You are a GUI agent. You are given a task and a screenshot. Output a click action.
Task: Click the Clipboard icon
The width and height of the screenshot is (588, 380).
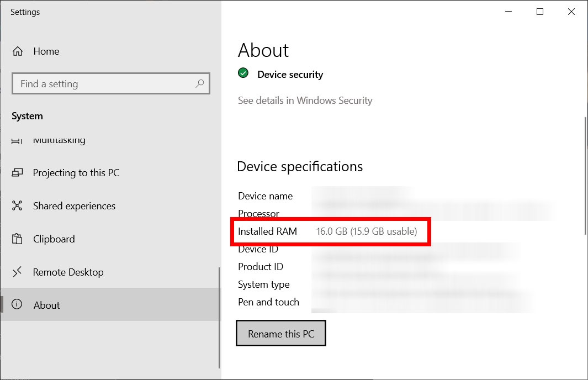point(18,239)
